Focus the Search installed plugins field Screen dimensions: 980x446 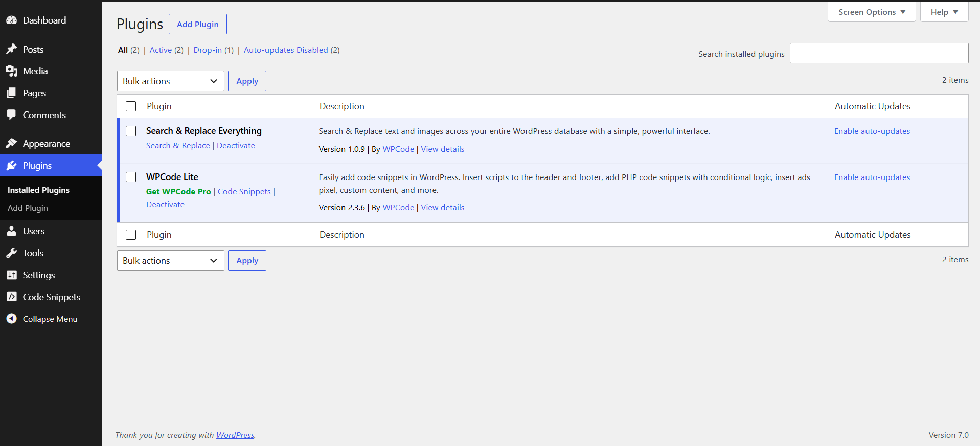(879, 53)
